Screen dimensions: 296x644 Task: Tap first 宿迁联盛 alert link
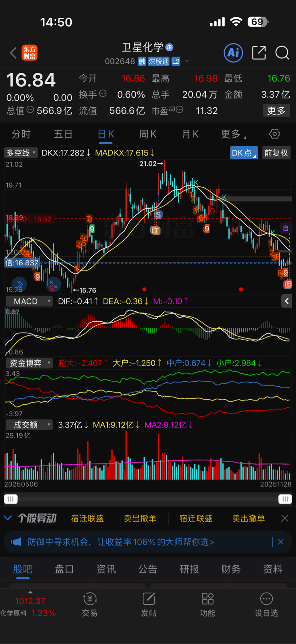[87, 518]
